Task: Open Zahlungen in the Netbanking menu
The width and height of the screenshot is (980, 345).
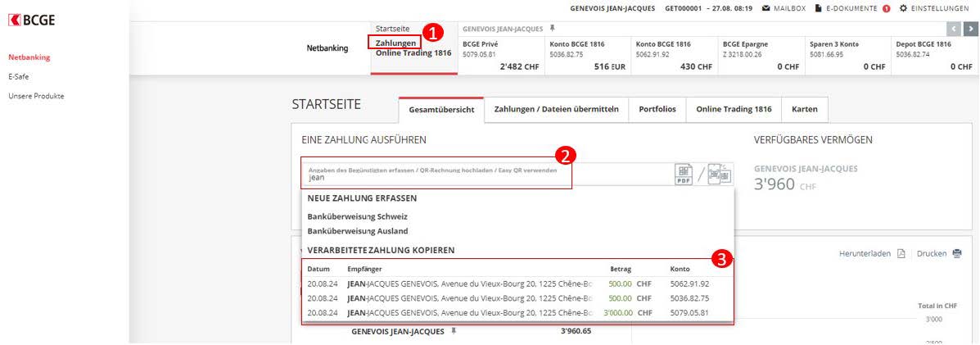Action: [395, 43]
